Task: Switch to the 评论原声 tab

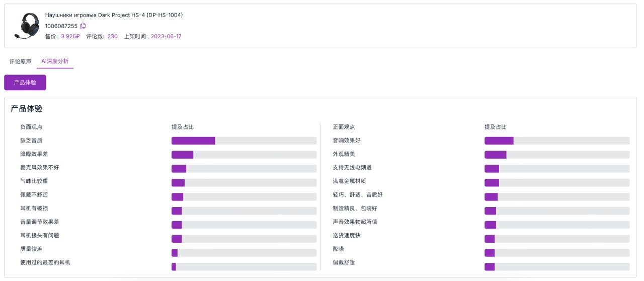Action: point(20,61)
